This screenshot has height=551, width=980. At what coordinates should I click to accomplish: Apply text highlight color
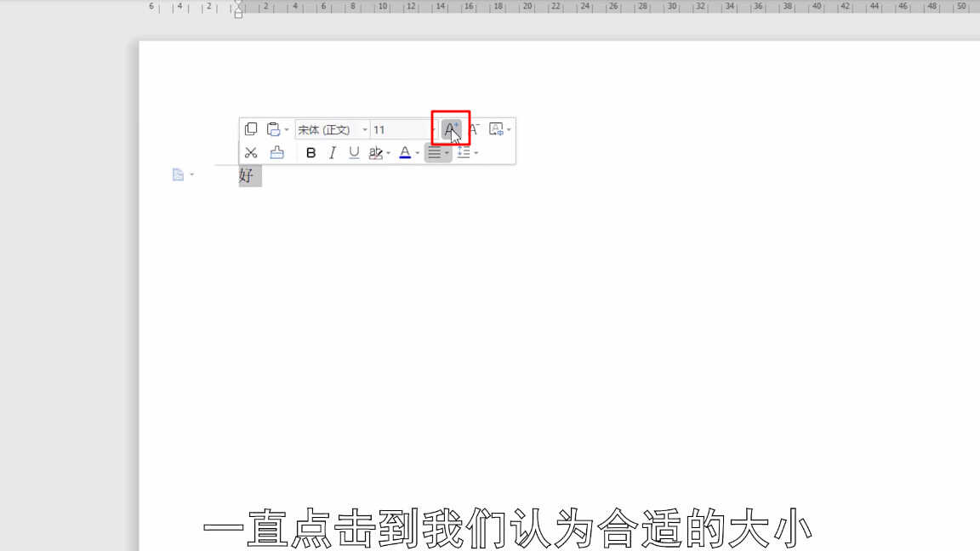pyautogui.click(x=376, y=152)
